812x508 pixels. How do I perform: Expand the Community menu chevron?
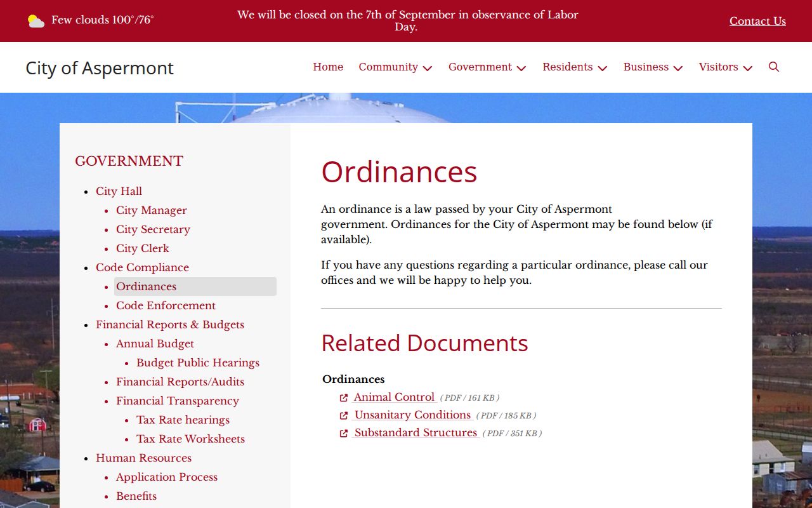click(428, 68)
